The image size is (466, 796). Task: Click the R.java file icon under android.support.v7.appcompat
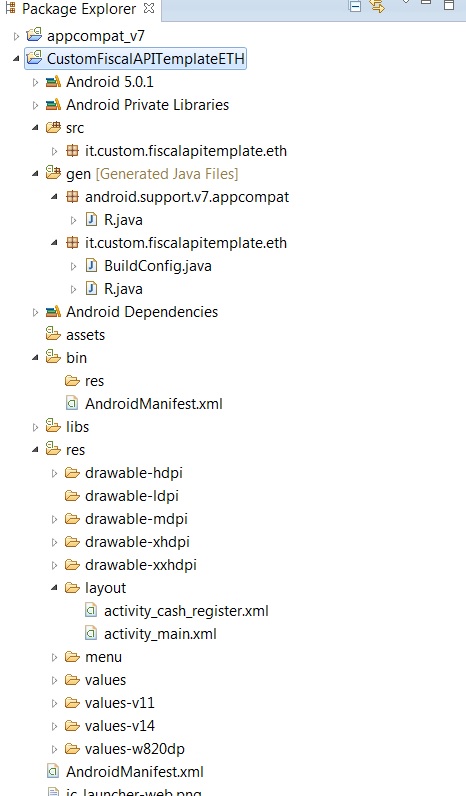pos(91,220)
